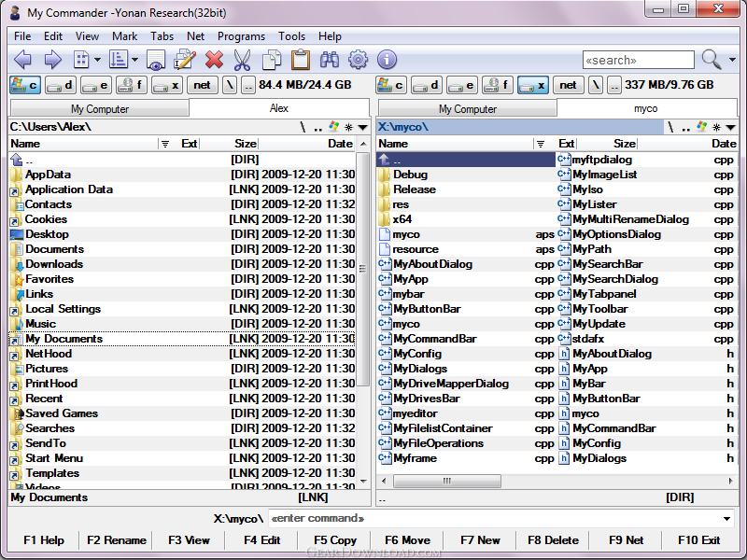
Task: Open the Tabs menu
Action: tap(162, 36)
